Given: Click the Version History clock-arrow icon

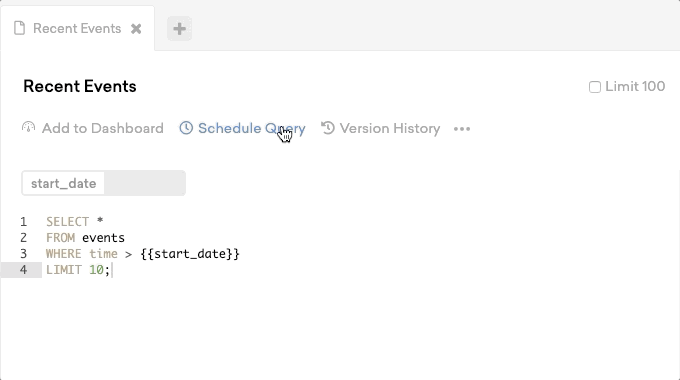Looking at the screenshot, I should tap(328, 128).
